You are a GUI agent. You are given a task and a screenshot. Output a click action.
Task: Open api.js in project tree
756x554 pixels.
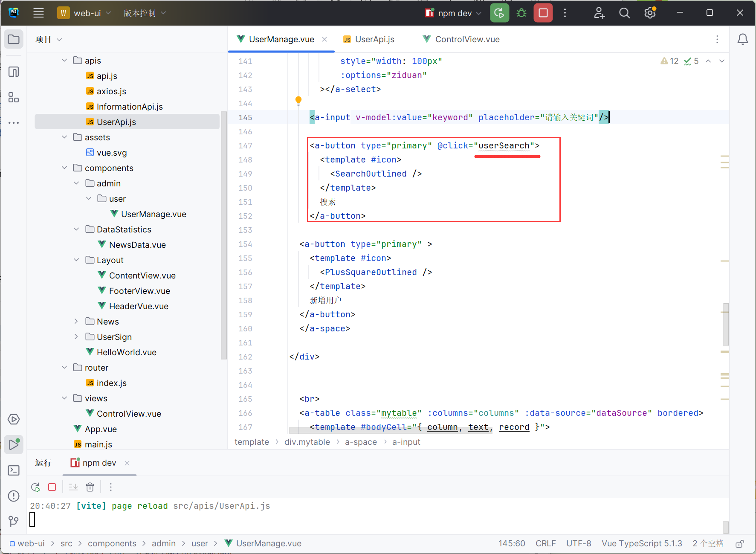(x=107, y=76)
